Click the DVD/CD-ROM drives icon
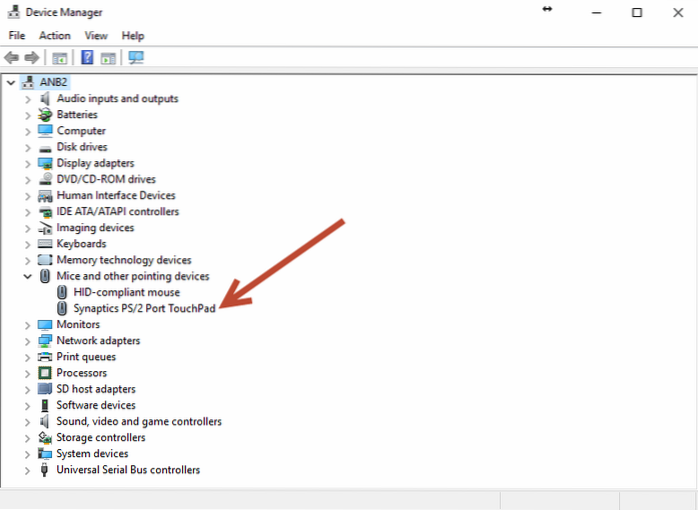 coord(45,179)
